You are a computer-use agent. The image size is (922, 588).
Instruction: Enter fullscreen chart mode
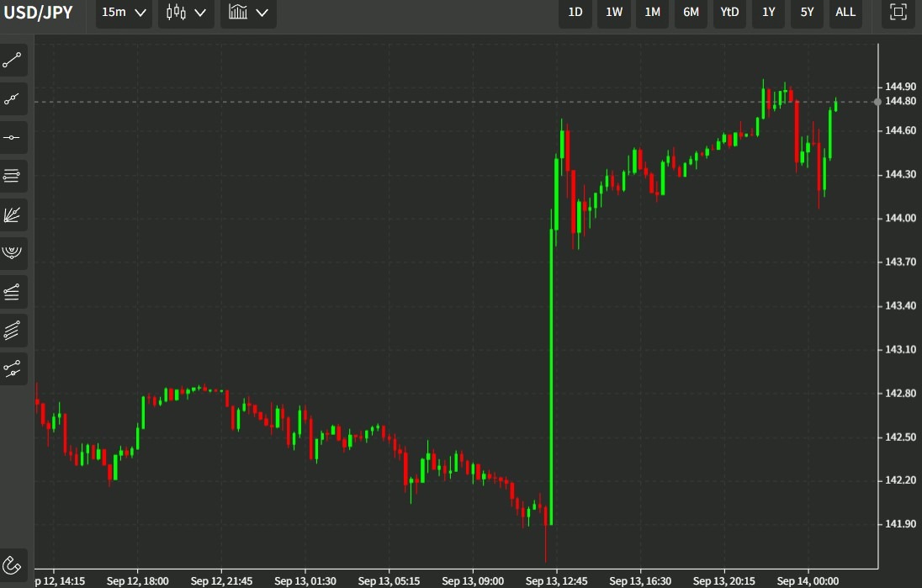click(898, 13)
